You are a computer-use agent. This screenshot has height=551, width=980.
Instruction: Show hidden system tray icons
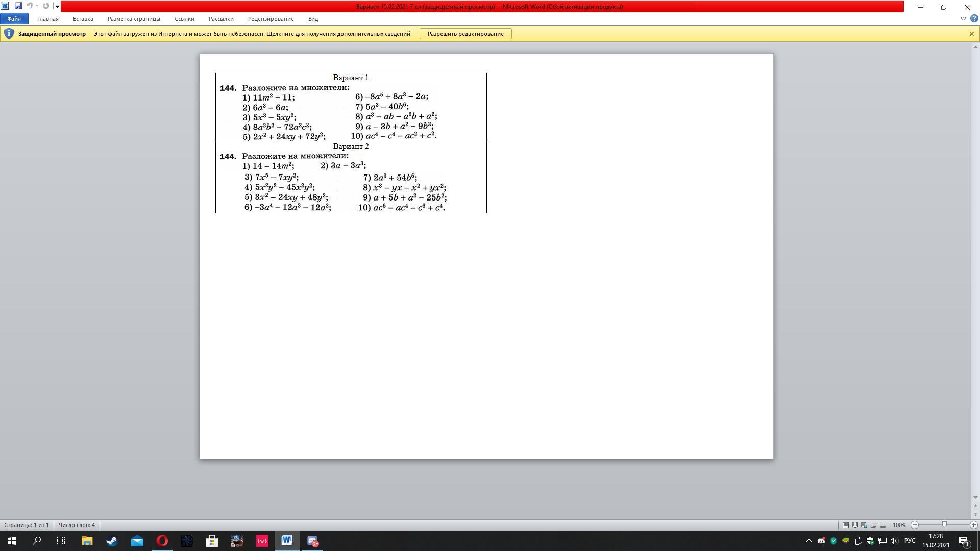point(808,541)
